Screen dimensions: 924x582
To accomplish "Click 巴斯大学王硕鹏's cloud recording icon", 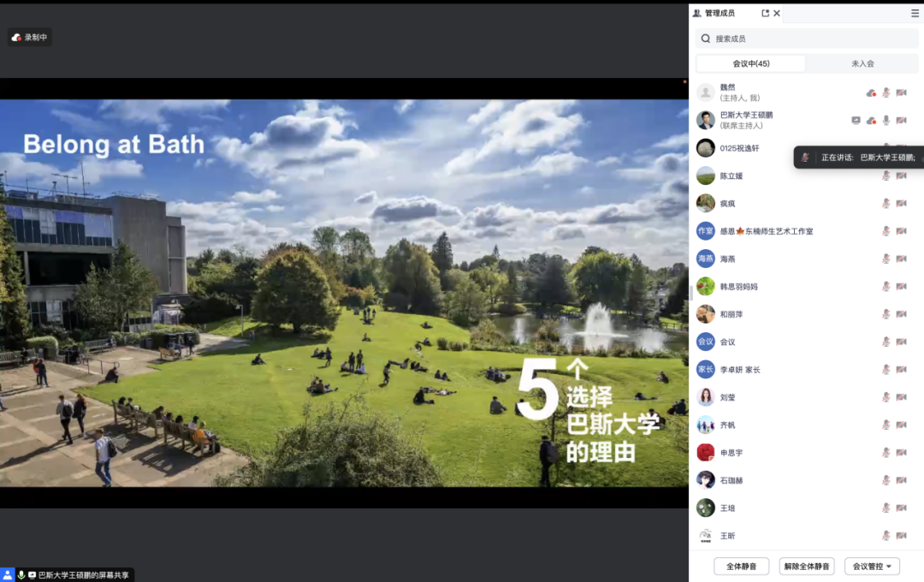I will [x=871, y=121].
